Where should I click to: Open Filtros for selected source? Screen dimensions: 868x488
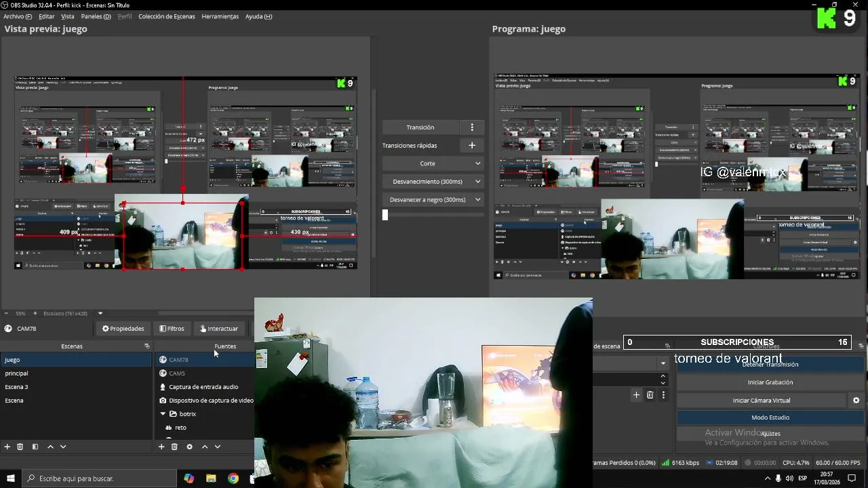click(172, 329)
